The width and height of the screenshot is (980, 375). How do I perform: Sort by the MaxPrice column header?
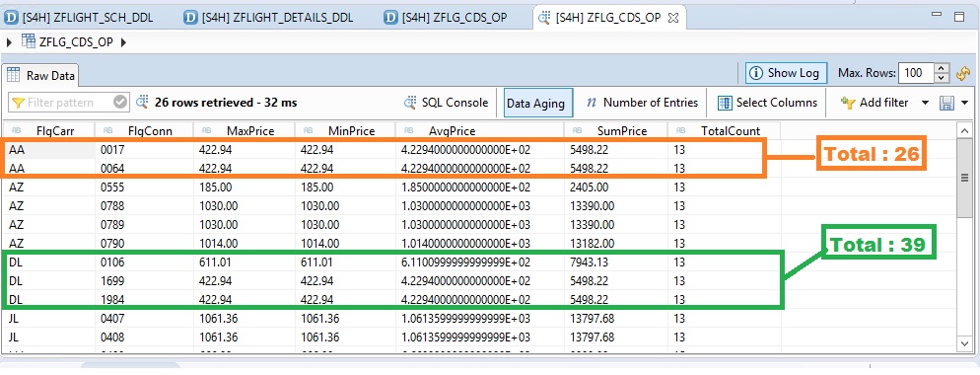click(x=245, y=131)
